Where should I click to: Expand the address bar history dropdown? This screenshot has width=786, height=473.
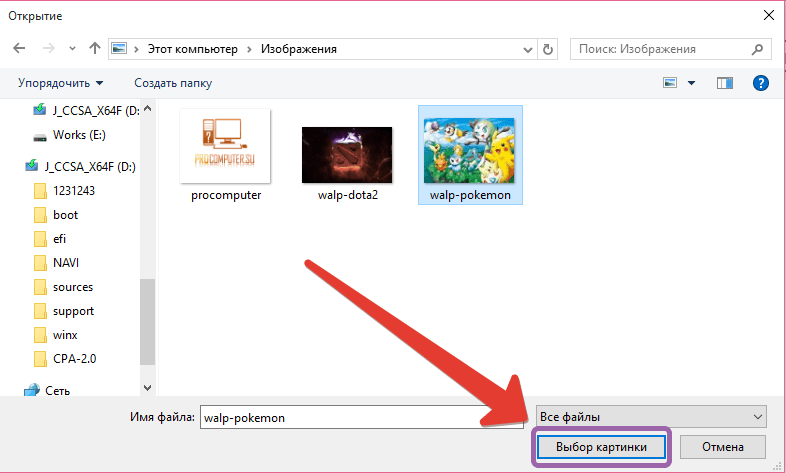pos(525,48)
